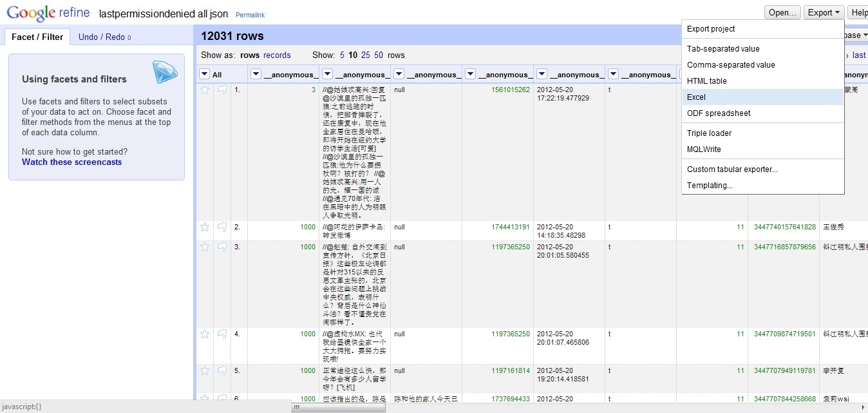Open the Templating export option
The height and width of the screenshot is (413, 868).
tap(763, 186)
